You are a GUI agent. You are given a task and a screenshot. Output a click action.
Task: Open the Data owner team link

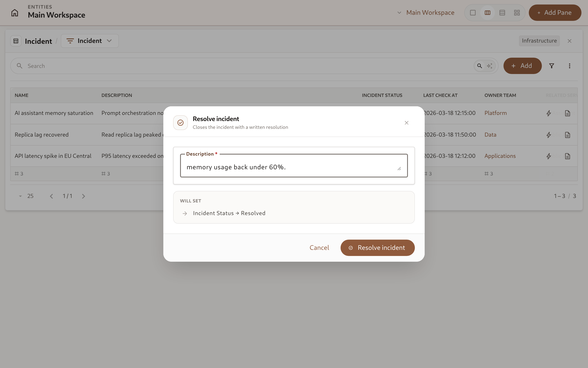coord(490,135)
